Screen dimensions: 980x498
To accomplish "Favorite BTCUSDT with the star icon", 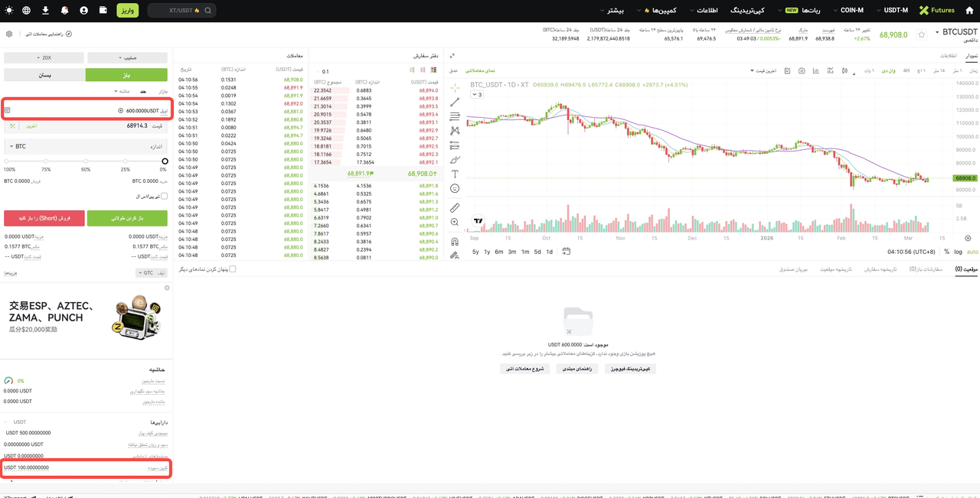I will (922, 34).
